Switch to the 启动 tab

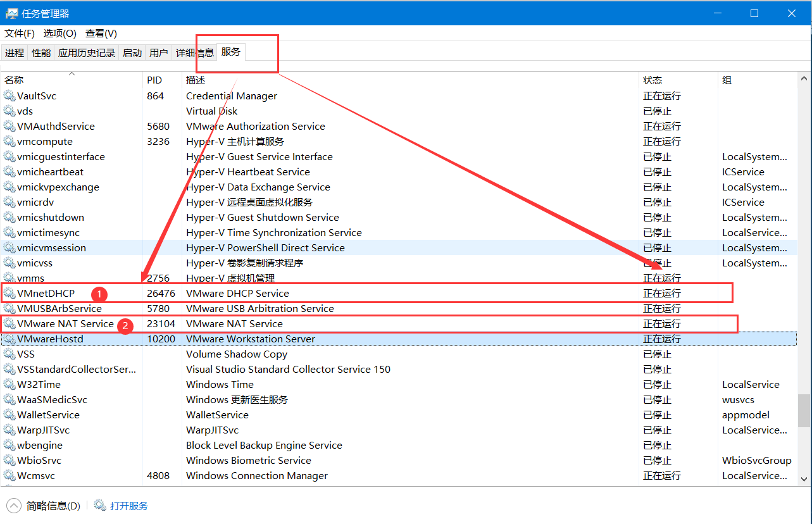pos(132,53)
